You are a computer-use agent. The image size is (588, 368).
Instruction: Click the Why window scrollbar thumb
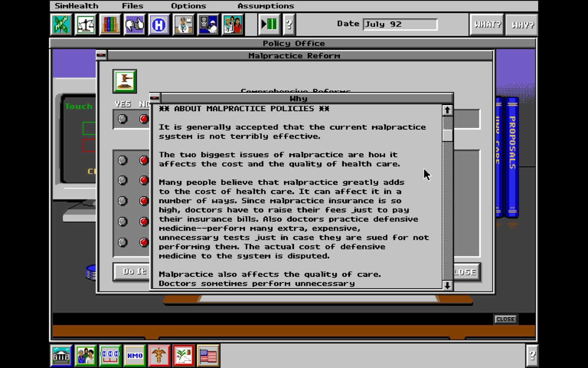coord(447,135)
